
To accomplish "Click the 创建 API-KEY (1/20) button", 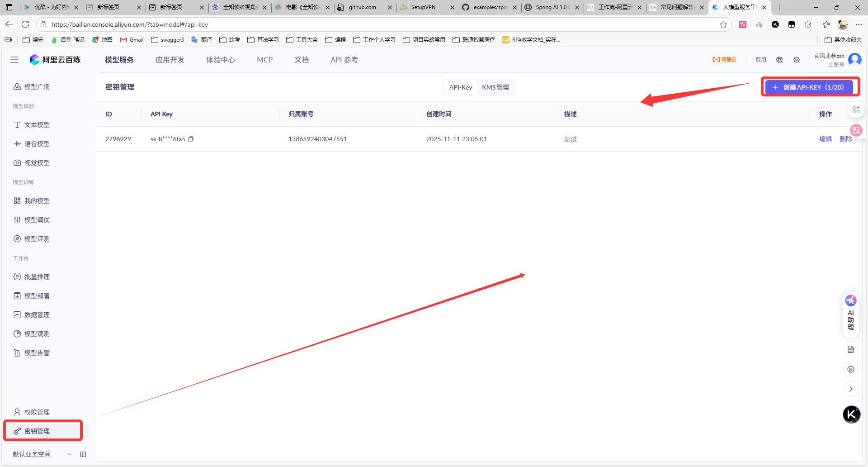I will (809, 87).
